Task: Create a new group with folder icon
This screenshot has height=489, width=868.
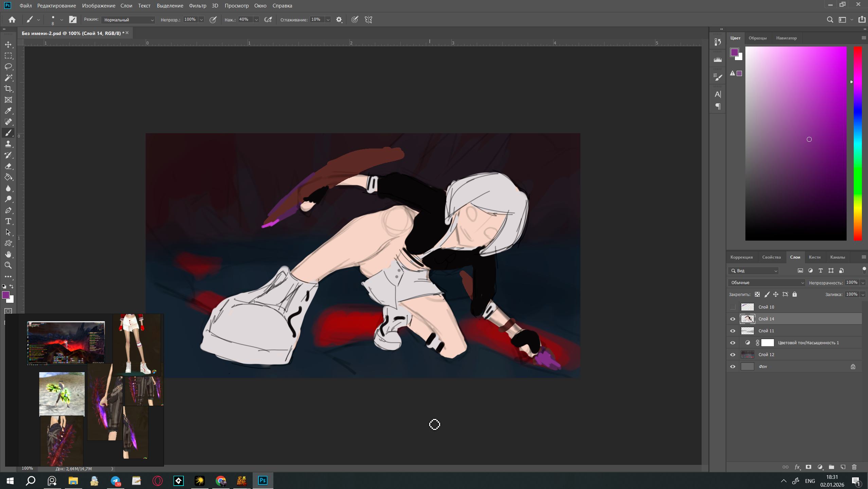Action: tap(831, 467)
